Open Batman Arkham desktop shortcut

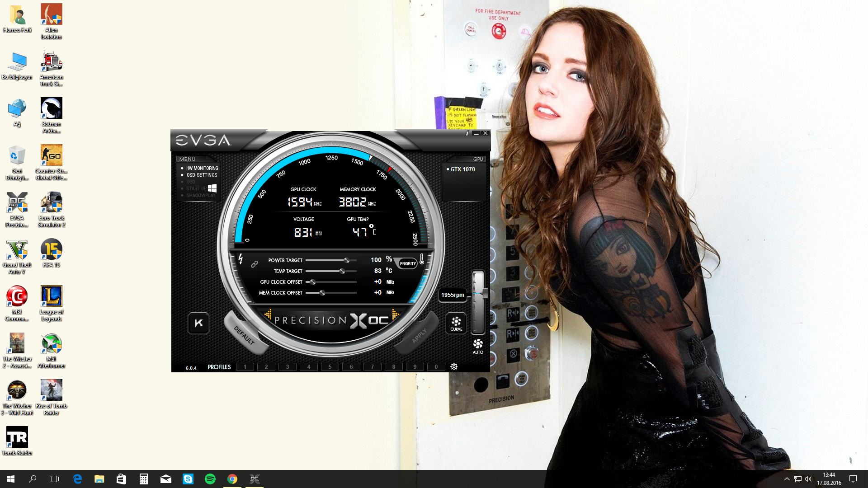52,116
